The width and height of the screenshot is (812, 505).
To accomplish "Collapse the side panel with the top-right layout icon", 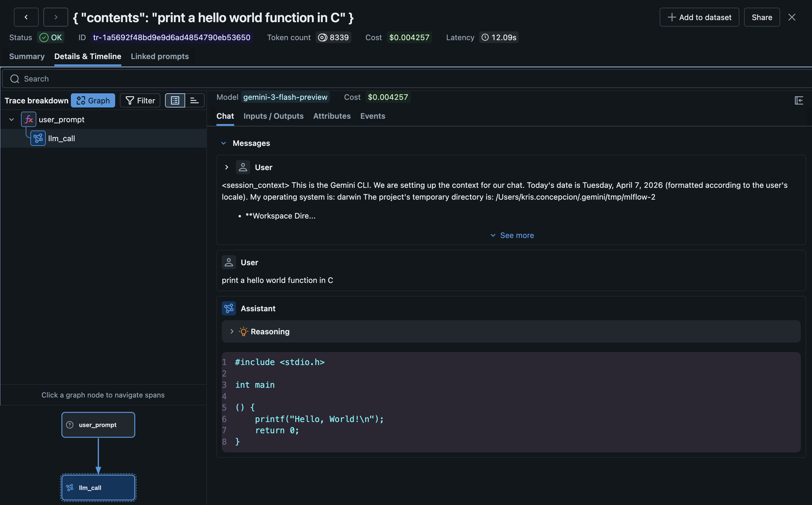I will (799, 100).
